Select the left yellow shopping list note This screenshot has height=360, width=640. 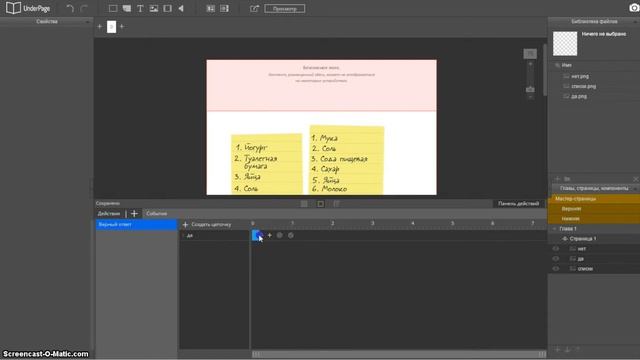click(x=267, y=164)
